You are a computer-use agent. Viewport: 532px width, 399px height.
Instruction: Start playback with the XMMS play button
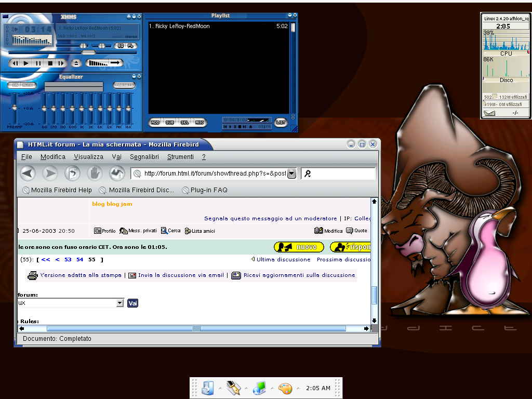(26, 63)
